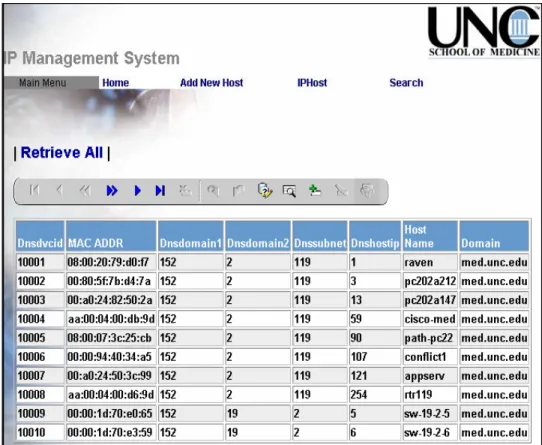The width and height of the screenshot is (542, 445).
Task: Go to Home page
Action: click(x=115, y=83)
